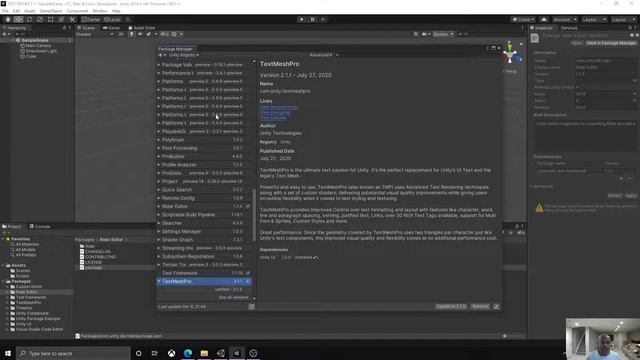Viewport: 640px width, 360px height.
Task: Open the custom editor tools icon
Action: 72,20
